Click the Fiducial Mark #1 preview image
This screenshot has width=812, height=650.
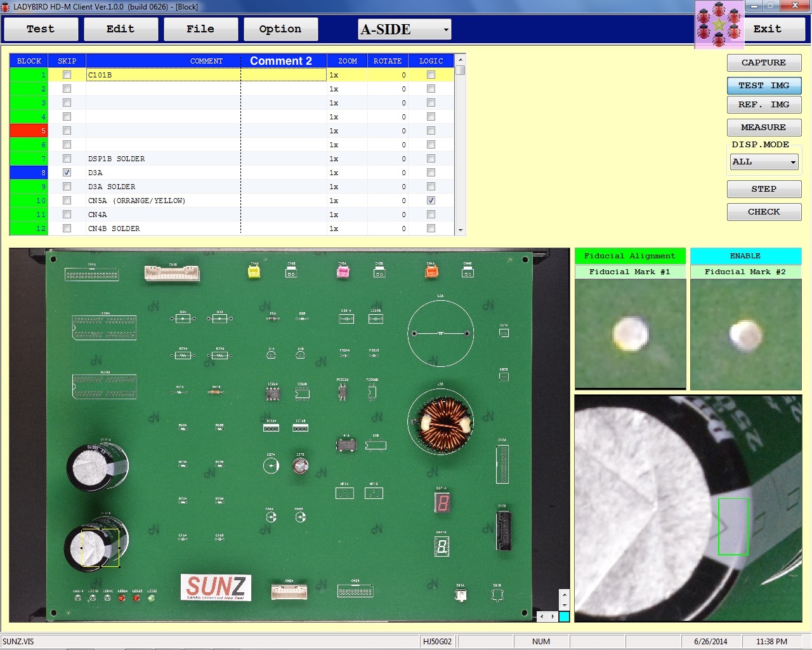pyautogui.click(x=630, y=334)
